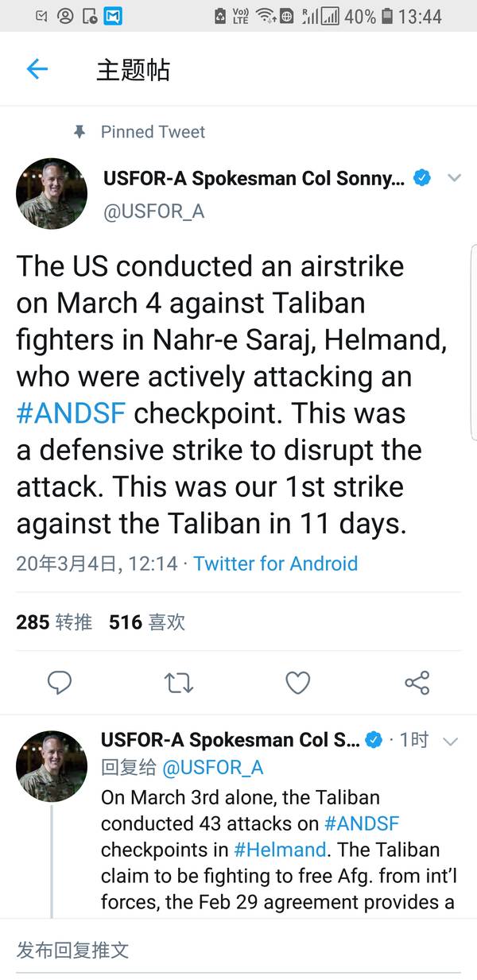The height and width of the screenshot is (980, 477).
Task: Expand reply tweet options chevron
Action: (450, 742)
